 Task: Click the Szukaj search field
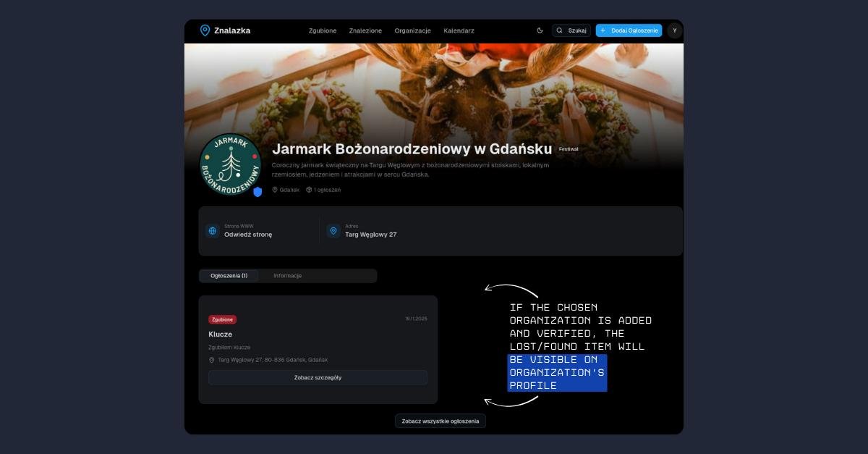coord(571,30)
